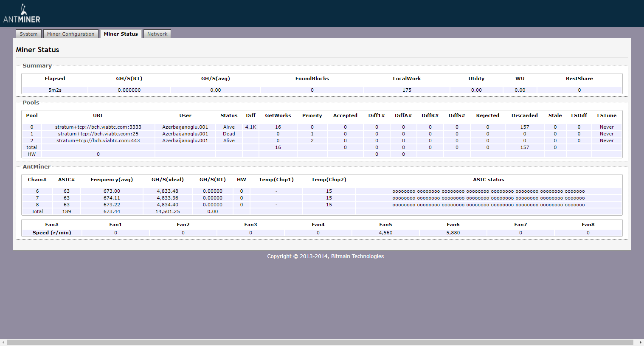The width and height of the screenshot is (644, 346).
Task: Click pool 1 URL ending in :25
Action: [98, 134]
